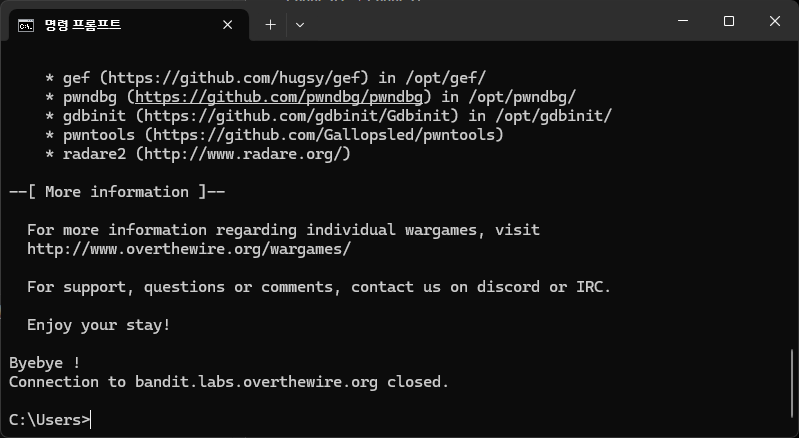Maximize the terminal window
Image resolution: width=799 pixels, height=438 pixels.
[729, 21]
